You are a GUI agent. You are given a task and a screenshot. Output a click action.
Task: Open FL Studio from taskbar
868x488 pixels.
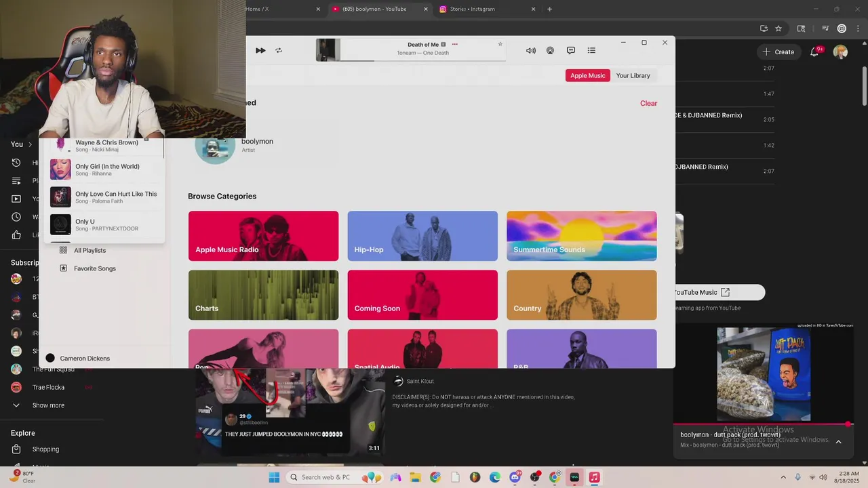coord(475,477)
